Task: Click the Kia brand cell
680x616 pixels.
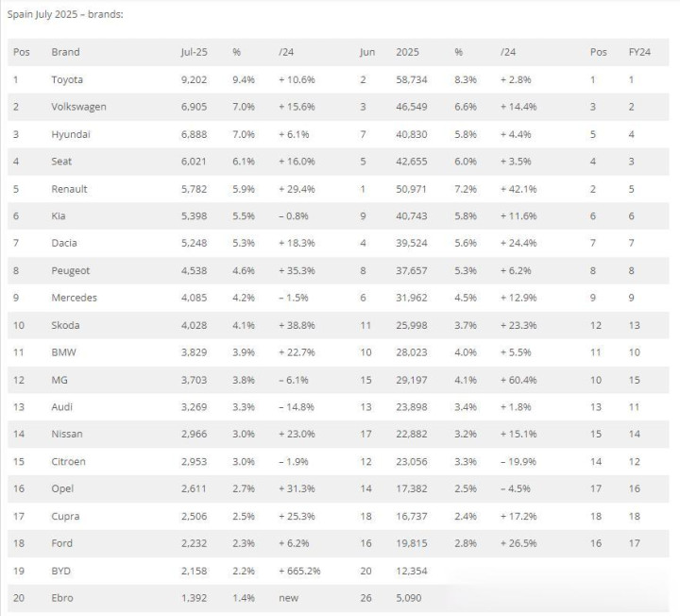Action: [x=59, y=216]
